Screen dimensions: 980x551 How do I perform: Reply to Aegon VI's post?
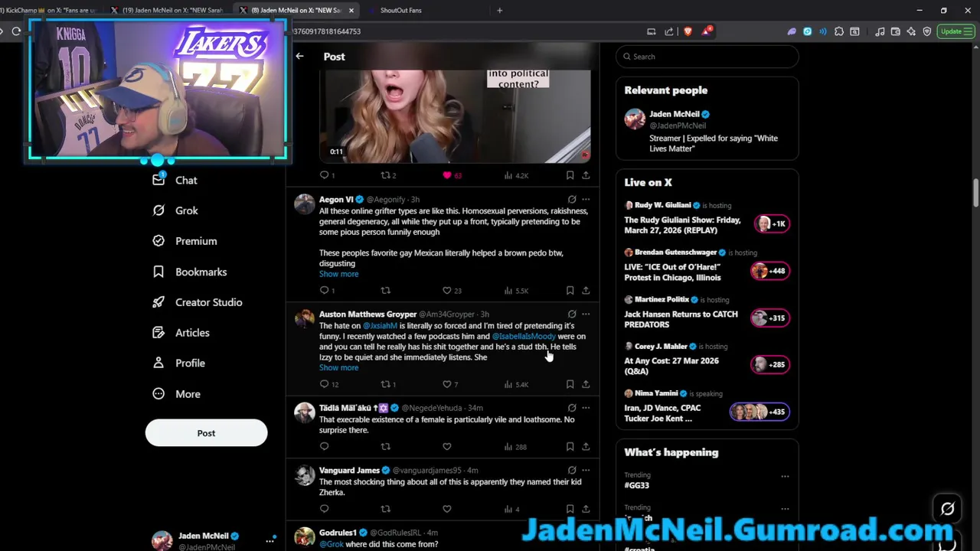click(x=325, y=291)
